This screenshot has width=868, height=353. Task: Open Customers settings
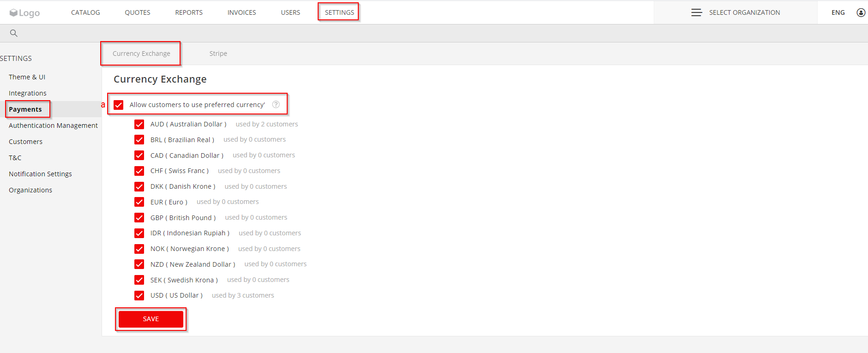click(x=26, y=142)
